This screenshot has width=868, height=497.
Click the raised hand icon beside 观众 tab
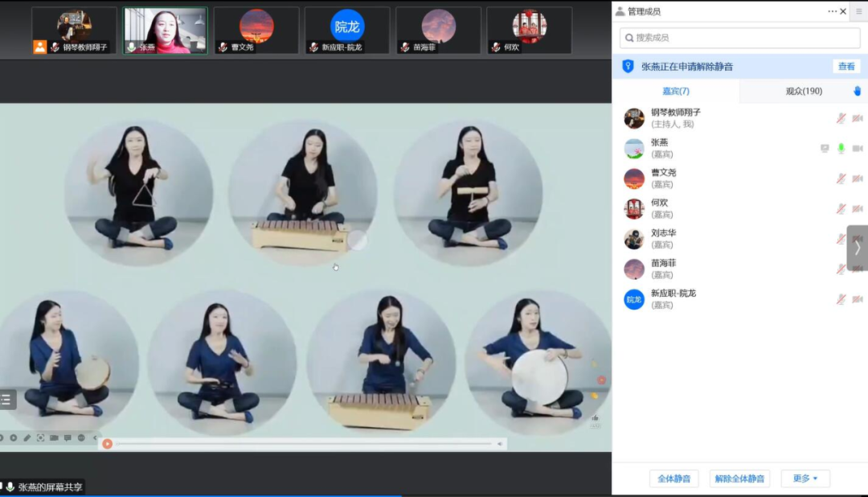(x=857, y=91)
